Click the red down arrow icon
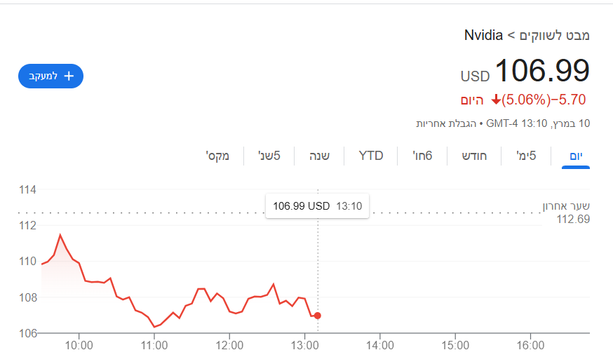The image size is (613, 364). coord(497,100)
